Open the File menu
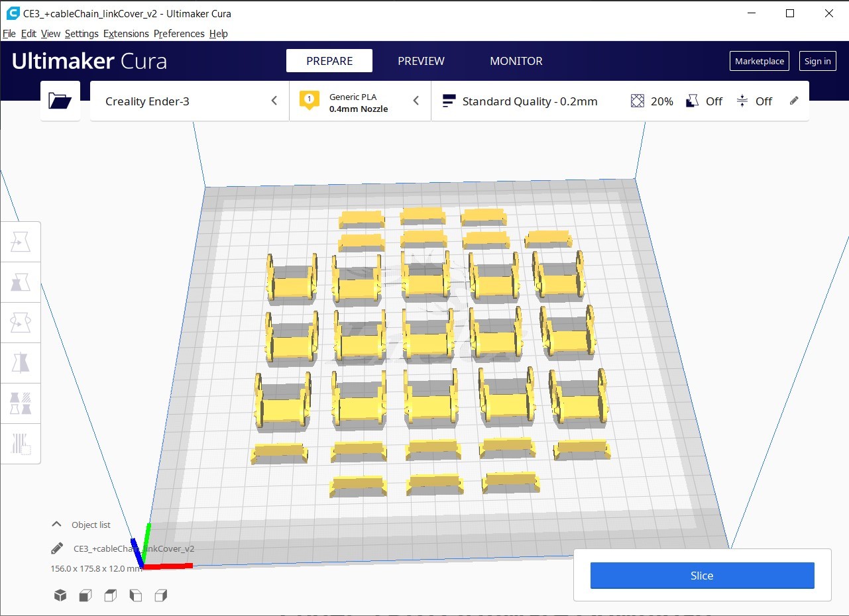 9,34
